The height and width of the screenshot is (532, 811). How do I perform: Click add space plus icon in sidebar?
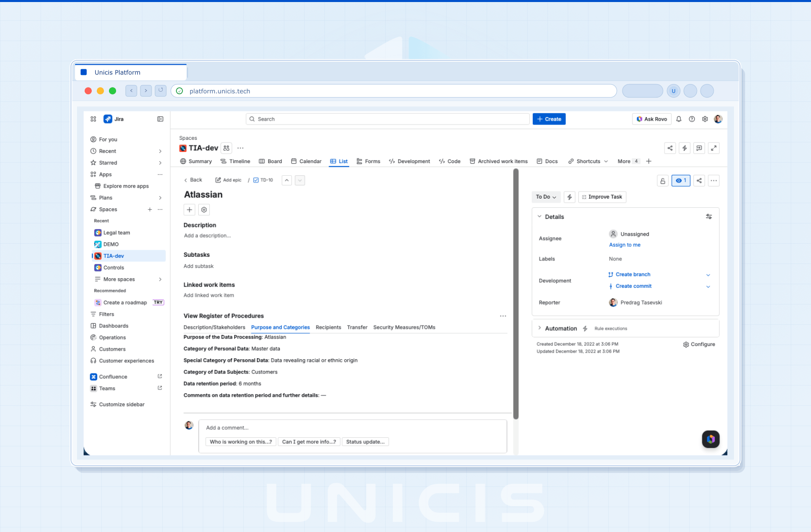(x=150, y=209)
